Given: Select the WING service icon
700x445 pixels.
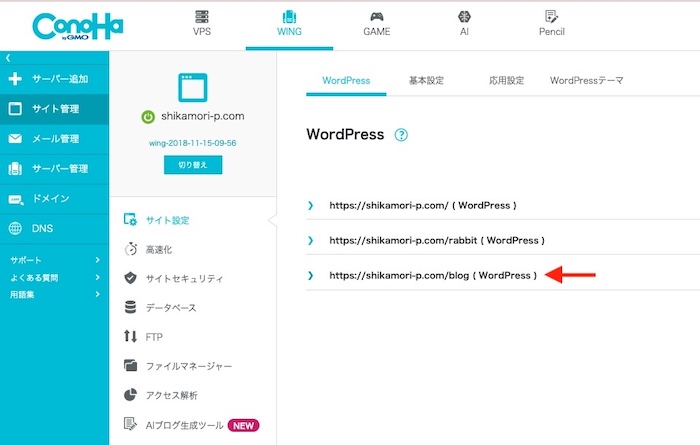Looking at the screenshot, I should pyautogui.click(x=289, y=17).
